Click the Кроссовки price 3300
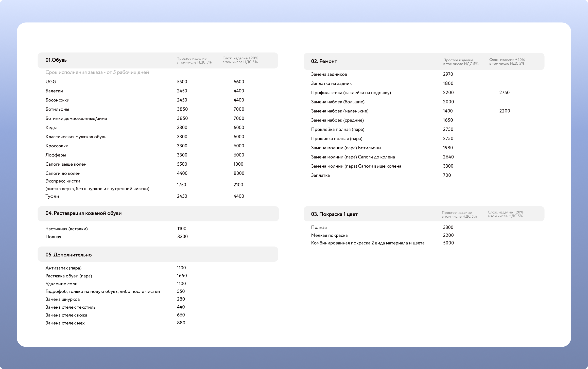 pos(182,146)
